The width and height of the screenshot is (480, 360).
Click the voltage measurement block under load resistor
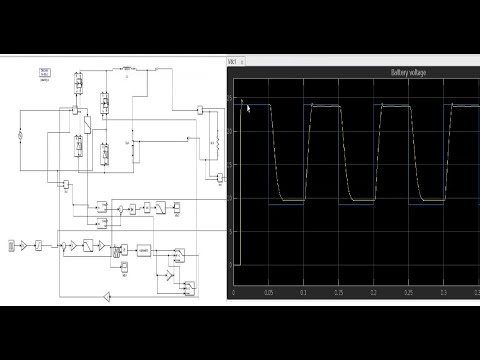coord(220,178)
